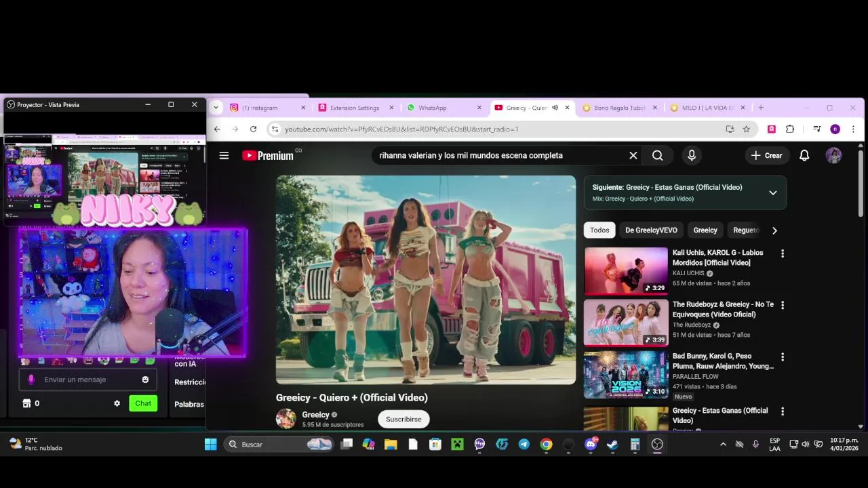The image size is (868, 488).
Task: Open options for No Te Equivoques video
Action: (x=783, y=305)
